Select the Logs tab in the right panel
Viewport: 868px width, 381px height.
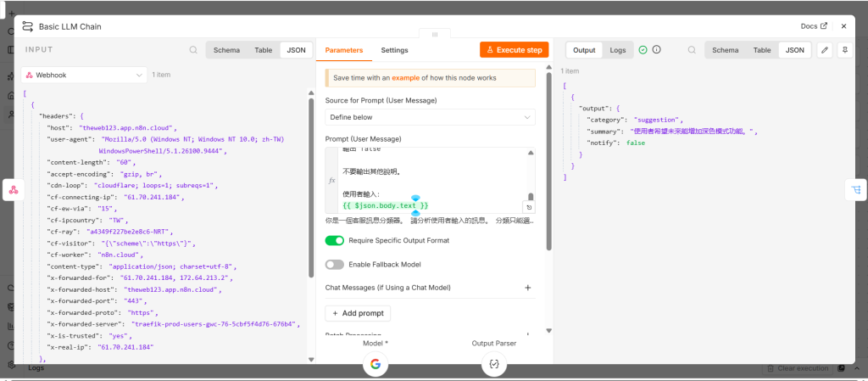point(618,50)
